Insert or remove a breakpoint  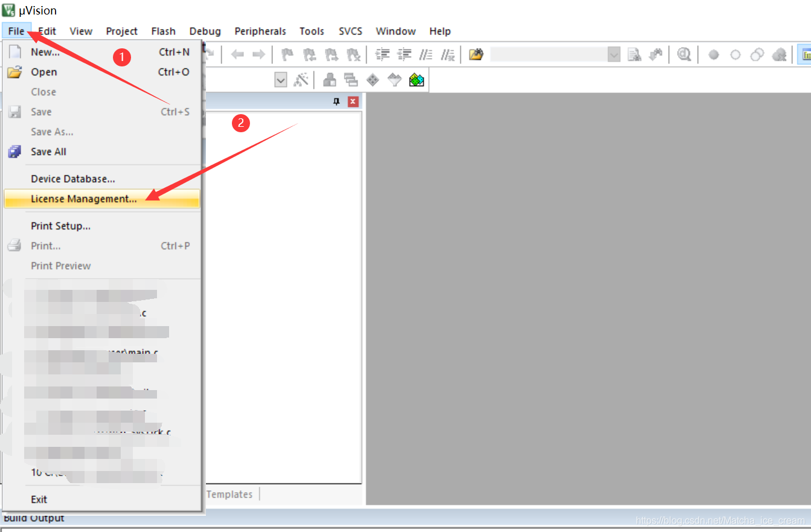[x=714, y=54]
